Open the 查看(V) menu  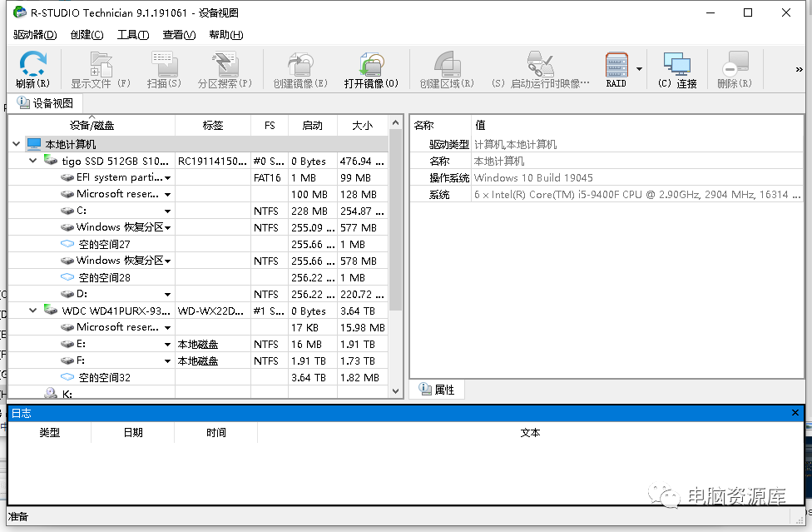tap(179, 35)
